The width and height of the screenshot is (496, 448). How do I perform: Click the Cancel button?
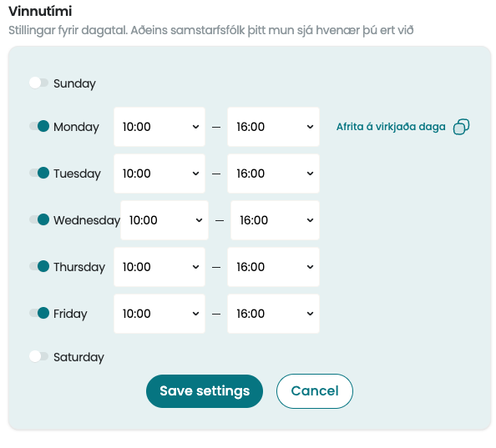click(315, 391)
